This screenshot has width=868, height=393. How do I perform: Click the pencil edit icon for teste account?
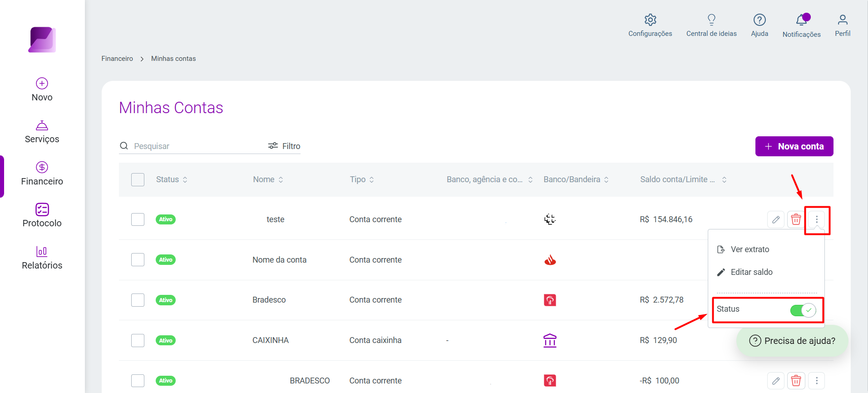(776, 220)
